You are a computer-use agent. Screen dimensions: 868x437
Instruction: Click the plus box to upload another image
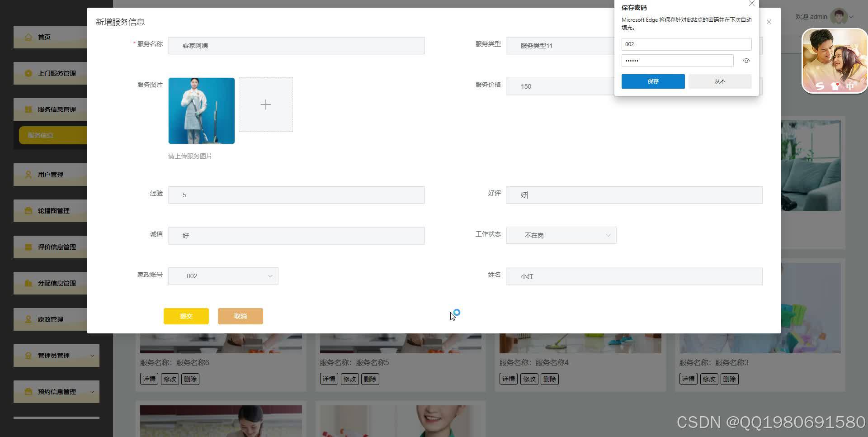click(x=266, y=104)
